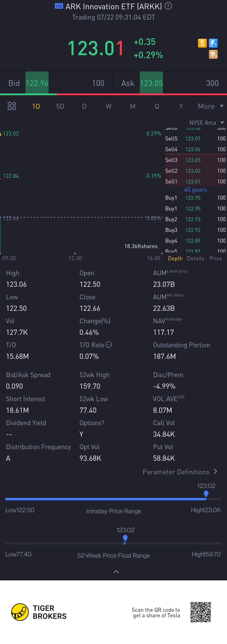Select the Sell2 row at 123.02
The height and width of the screenshot is (644, 227).
click(x=195, y=171)
